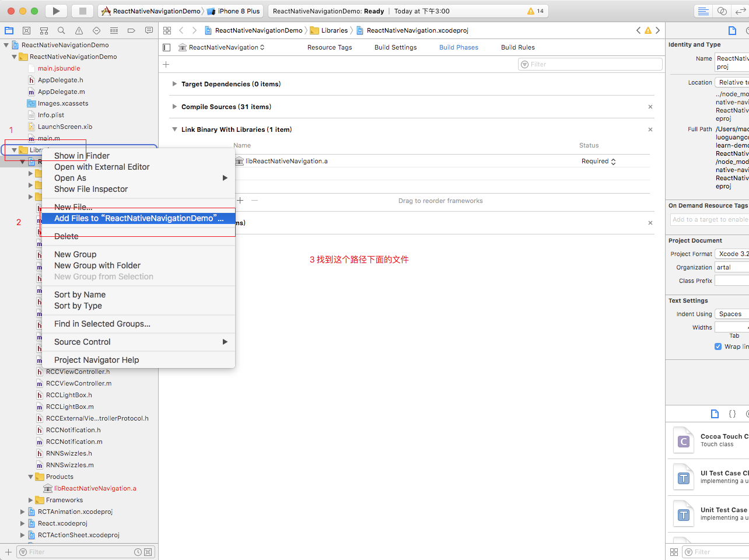The image size is (749, 560).
Task: Add item with plus at navigator bottom
Action: pos(8,552)
